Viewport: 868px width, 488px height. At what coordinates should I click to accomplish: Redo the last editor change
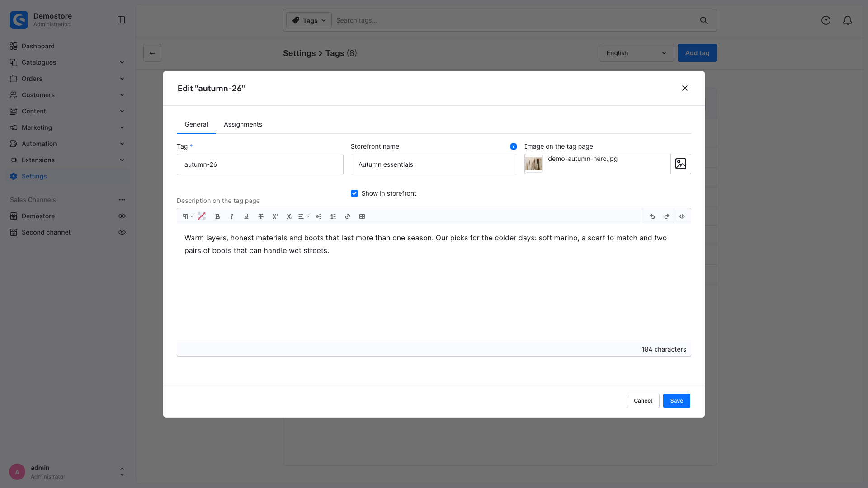click(667, 216)
